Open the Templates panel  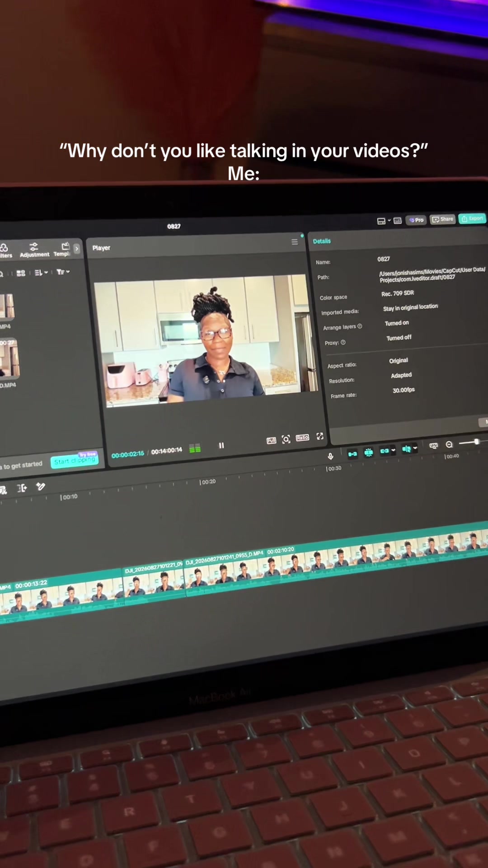(x=63, y=250)
